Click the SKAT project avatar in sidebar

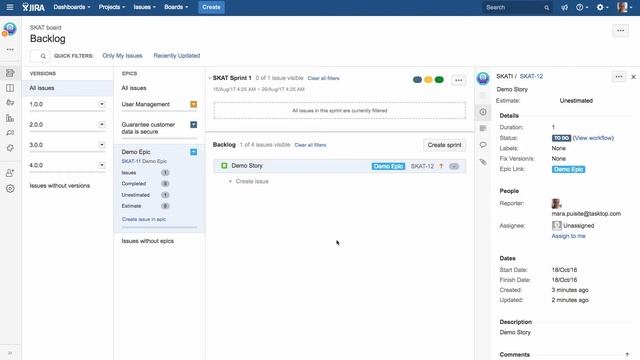10,29
